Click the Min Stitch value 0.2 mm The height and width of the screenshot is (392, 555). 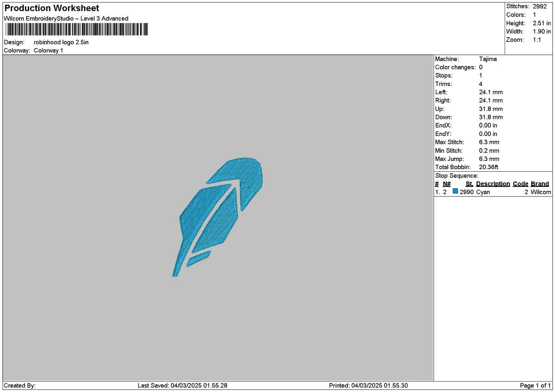(x=489, y=151)
